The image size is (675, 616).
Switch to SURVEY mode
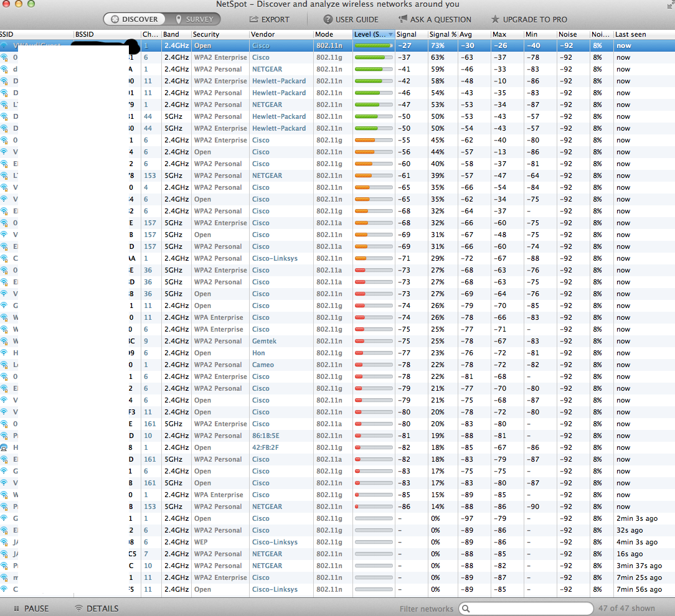coord(194,19)
